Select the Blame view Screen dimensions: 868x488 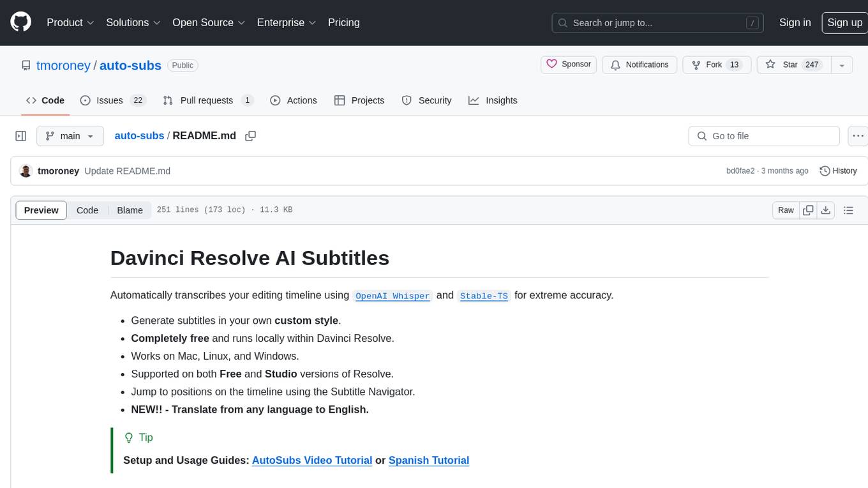click(x=130, y=210)
